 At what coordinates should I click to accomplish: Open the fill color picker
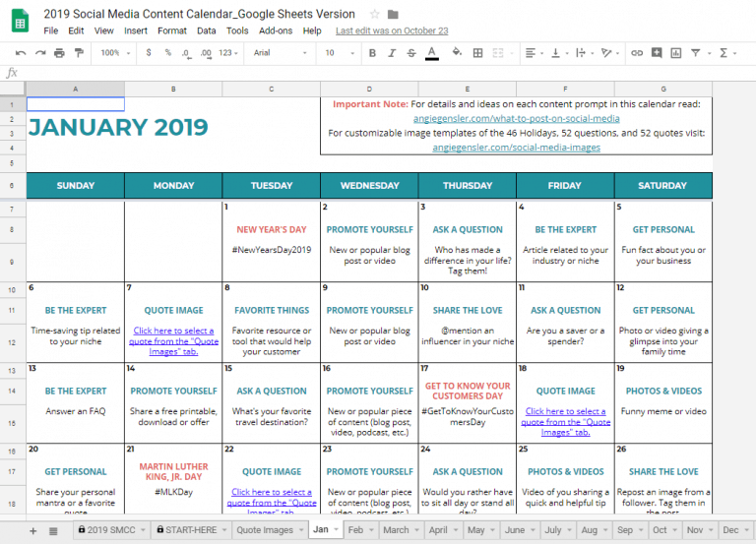click(x=457, y=52)
